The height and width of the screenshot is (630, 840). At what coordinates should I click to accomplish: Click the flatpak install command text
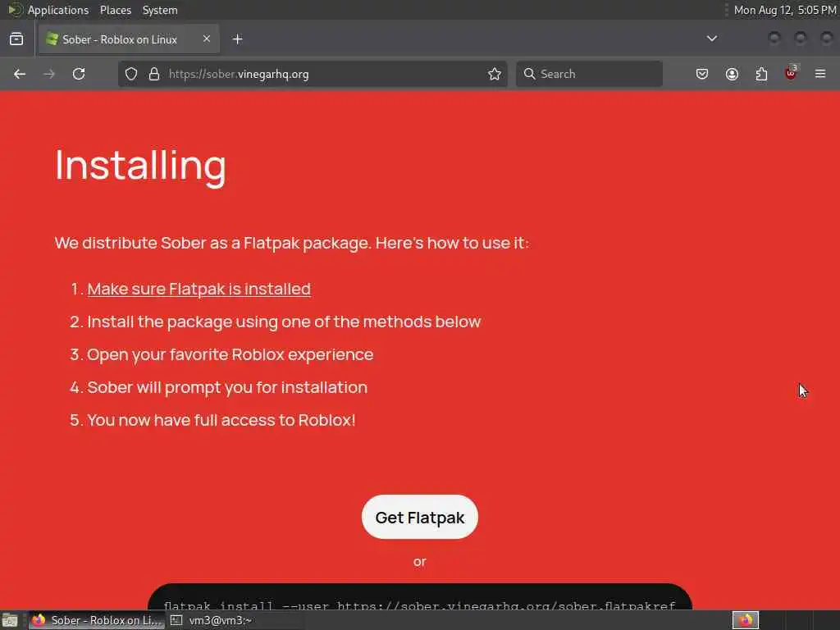coord(419,606)
